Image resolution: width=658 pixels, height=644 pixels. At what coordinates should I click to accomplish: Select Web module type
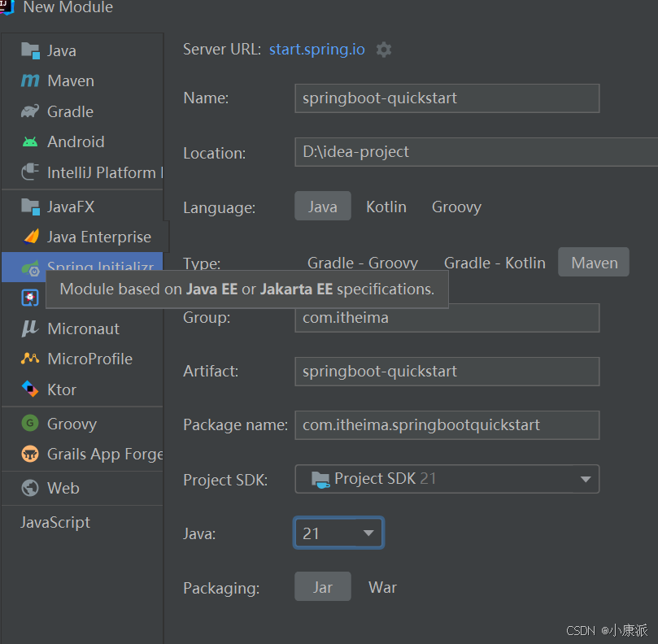[x=82, y=488]
